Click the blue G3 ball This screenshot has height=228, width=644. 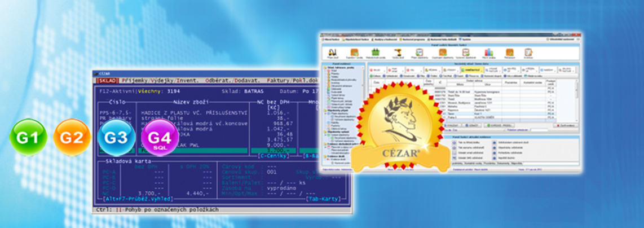116,138
